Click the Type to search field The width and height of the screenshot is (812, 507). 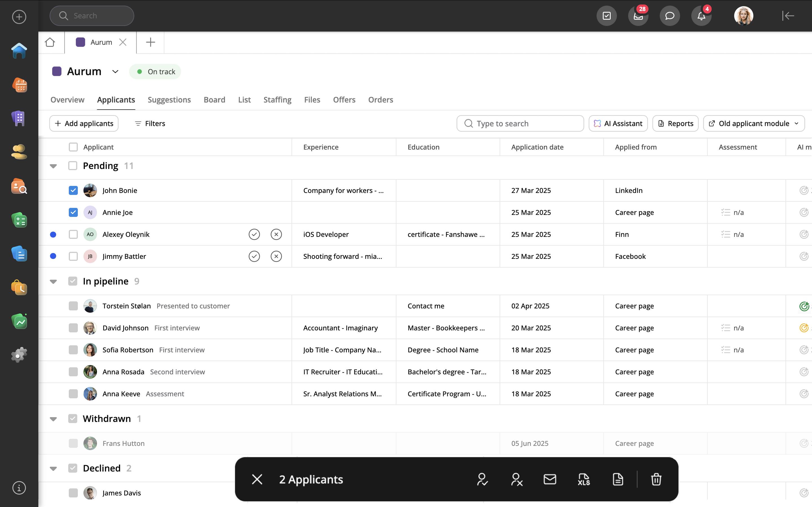pos(520,123)
